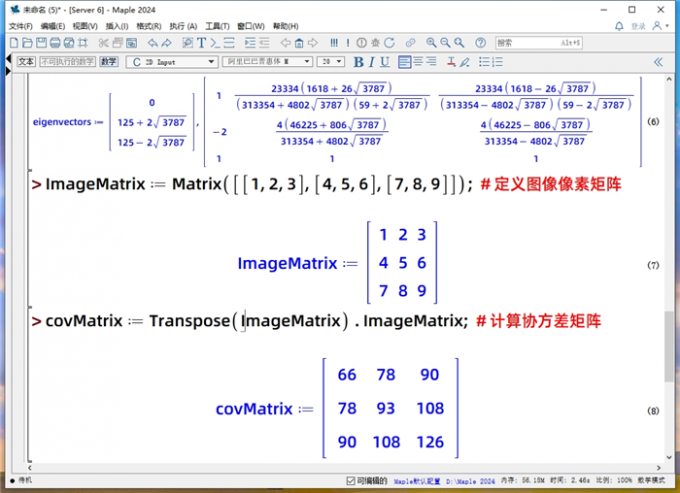This screenshot has width=680, height=493.
Task: Switch to 文本 text mode
Action: click(x=26, y=62)
